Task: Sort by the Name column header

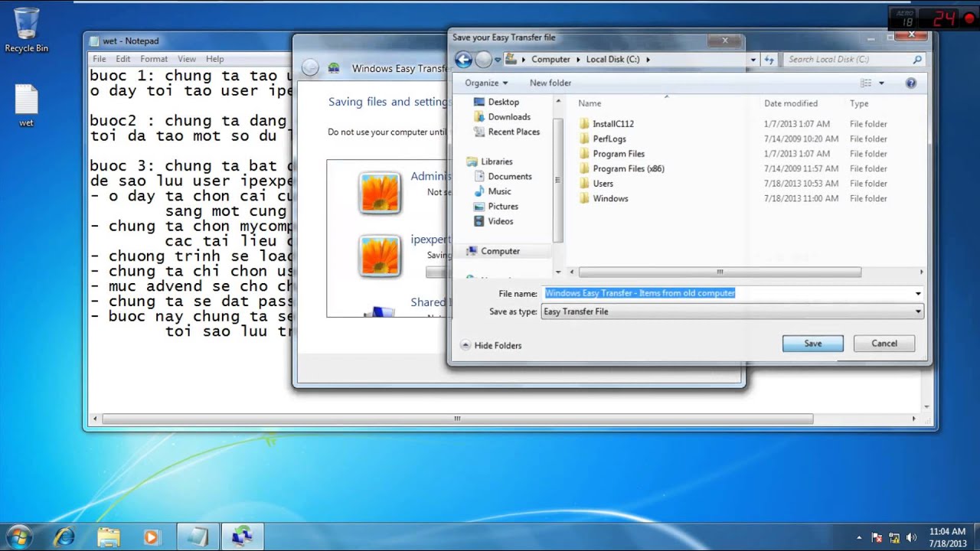Action: (590, 103)
